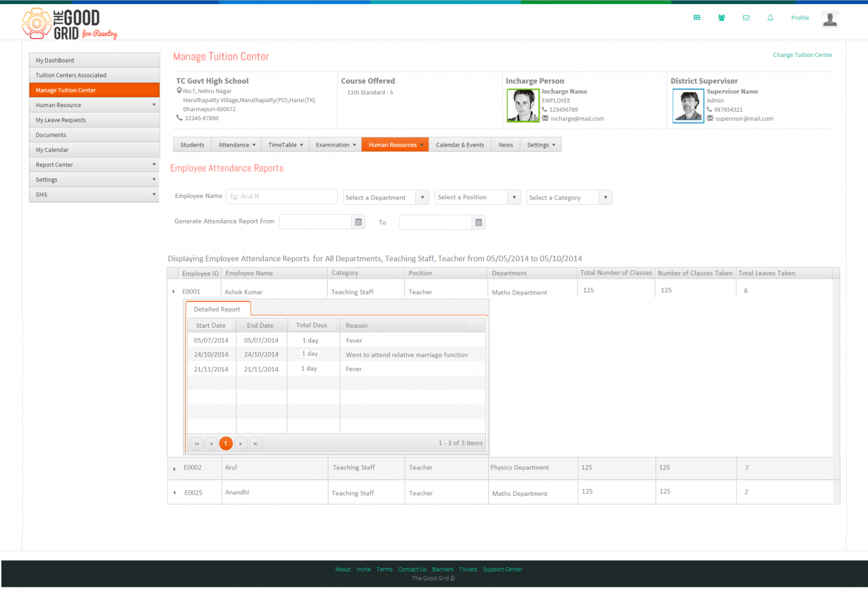Viewport: 868px width, 593px height.
Task: Expand the E0002 Arul row details
Action: [x=174, y=469]
